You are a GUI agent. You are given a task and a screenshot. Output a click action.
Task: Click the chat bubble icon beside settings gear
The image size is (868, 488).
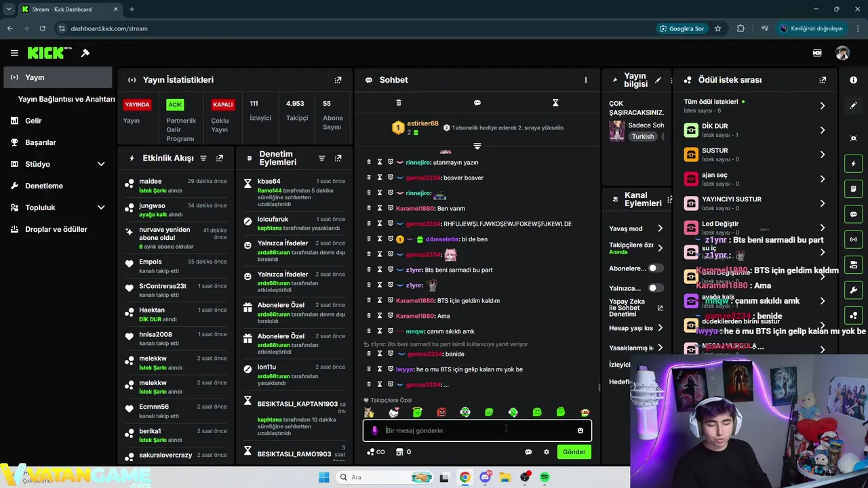(x=528, y=452)
